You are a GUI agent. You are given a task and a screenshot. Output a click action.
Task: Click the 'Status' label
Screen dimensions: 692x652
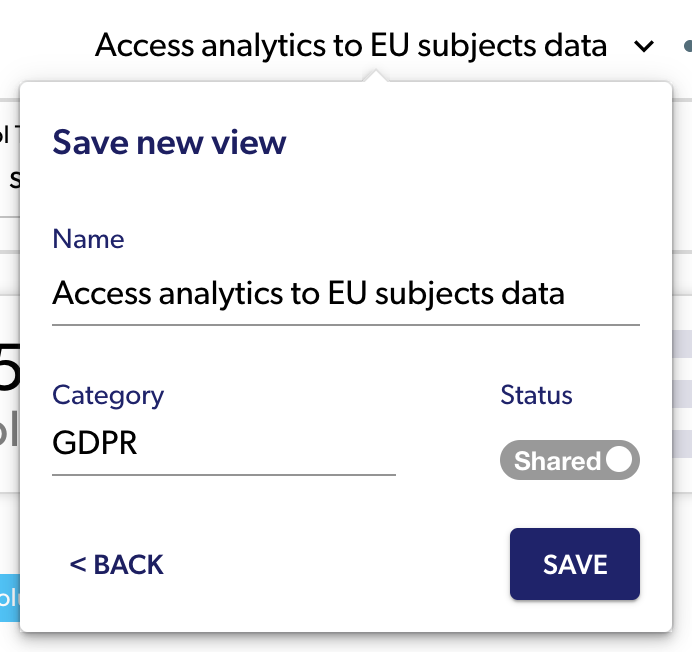[x=536, y=395]
